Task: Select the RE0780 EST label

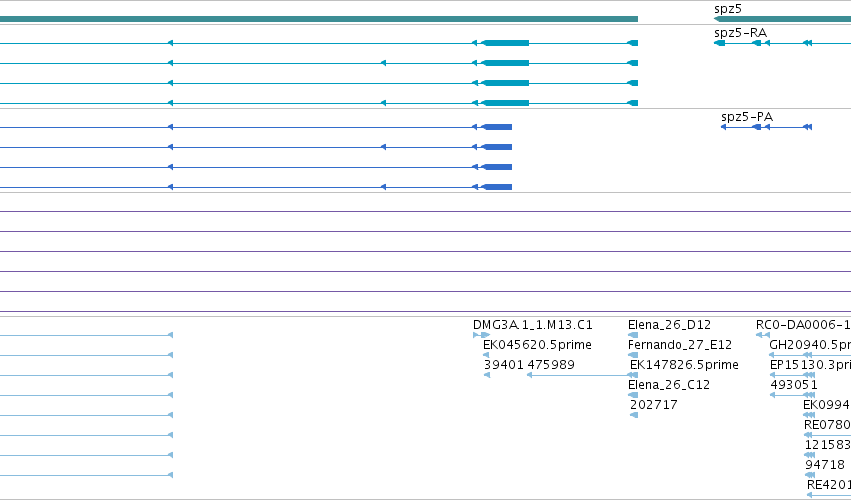Action: click(x=827, y=425)
